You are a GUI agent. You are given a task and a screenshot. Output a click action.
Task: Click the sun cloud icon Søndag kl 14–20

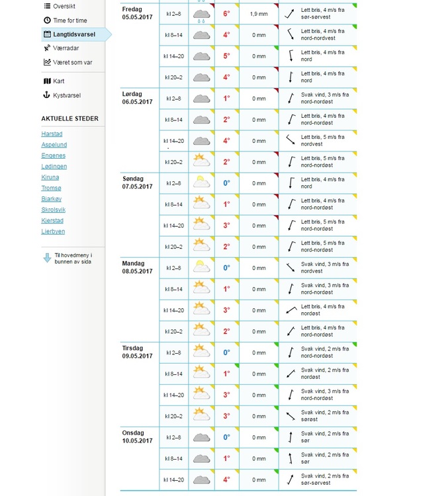coord(202,224)
